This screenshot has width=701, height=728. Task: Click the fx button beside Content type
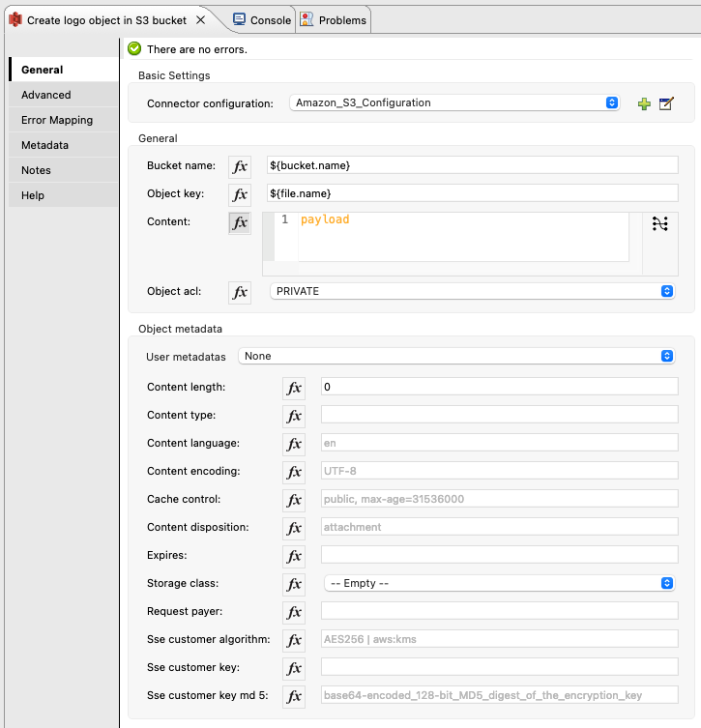(x=293, y=416)
